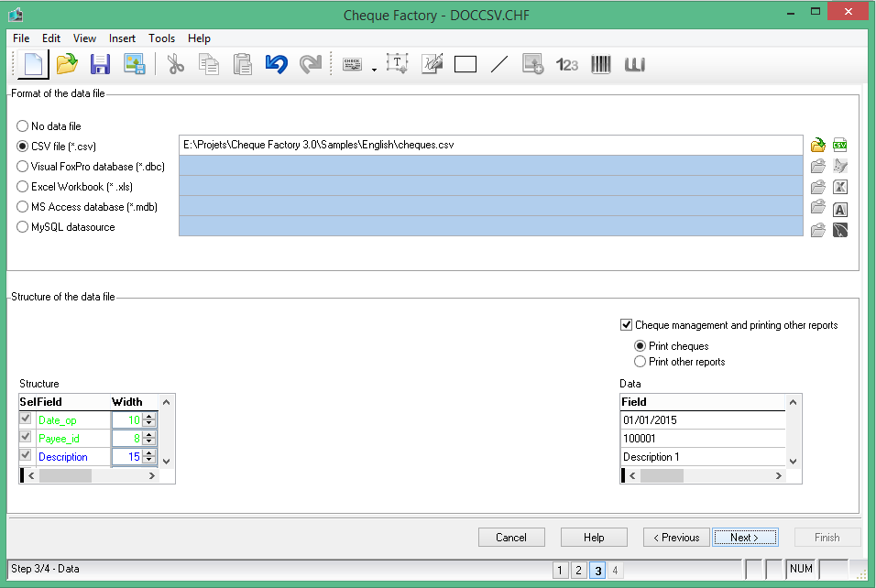This screenshot has height=588, width=876.
Task: Browse for CSV file with folder icon
Action: 818,146
